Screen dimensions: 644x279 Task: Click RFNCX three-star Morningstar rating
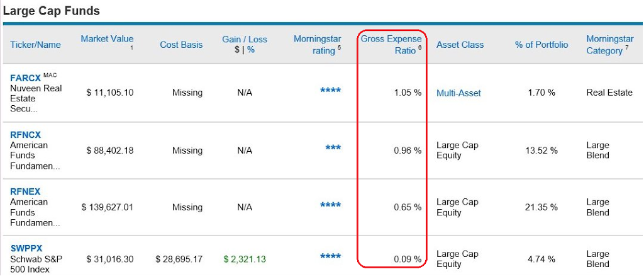coord(333,148)
